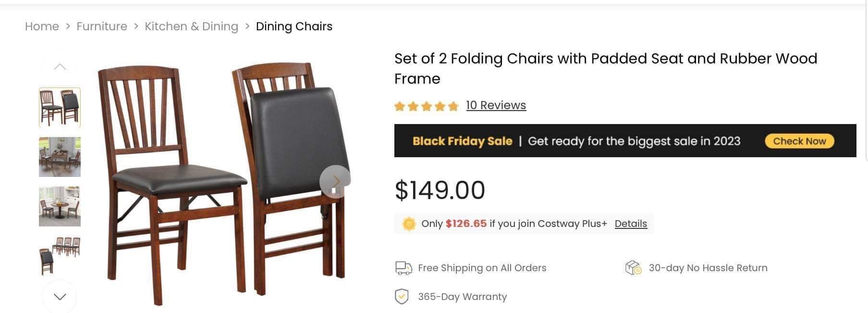Screen dimensions: 868x313
Task: Click the Costway Plus sun badge icon
Action: tap(409, 224)
